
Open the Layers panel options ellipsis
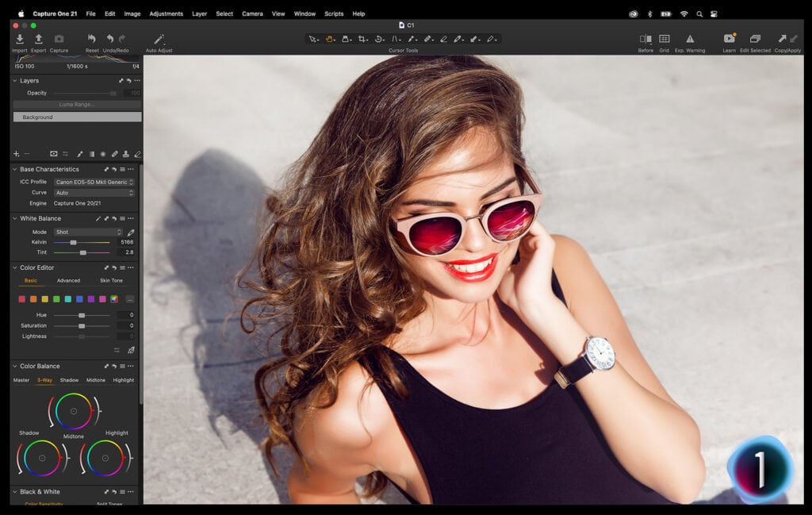(x=137, y=81)
